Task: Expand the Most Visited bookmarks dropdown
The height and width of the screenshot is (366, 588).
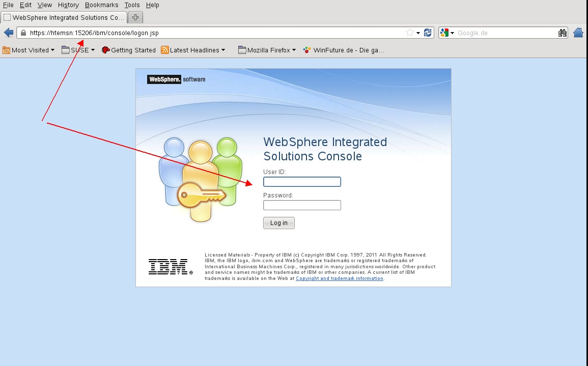Action: coord(29,50)
